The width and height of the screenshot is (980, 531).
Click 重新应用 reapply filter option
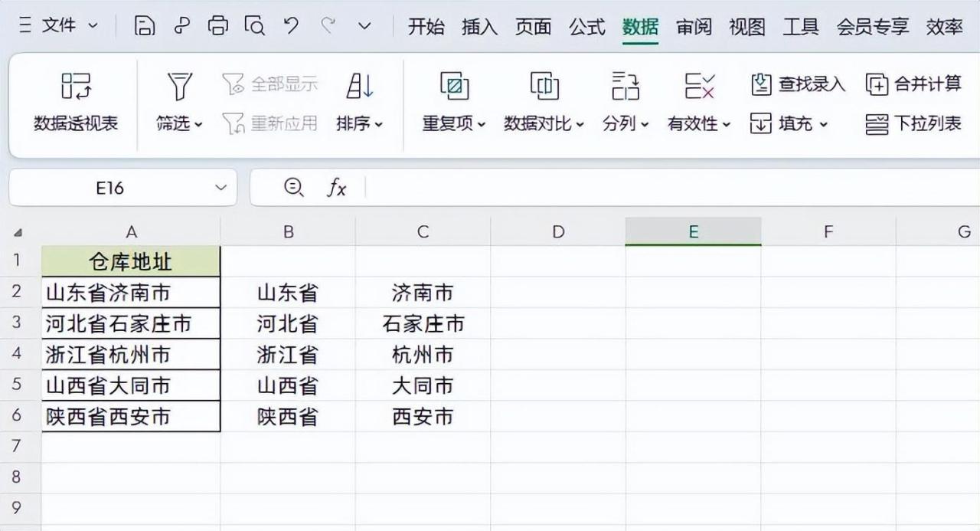269,123
